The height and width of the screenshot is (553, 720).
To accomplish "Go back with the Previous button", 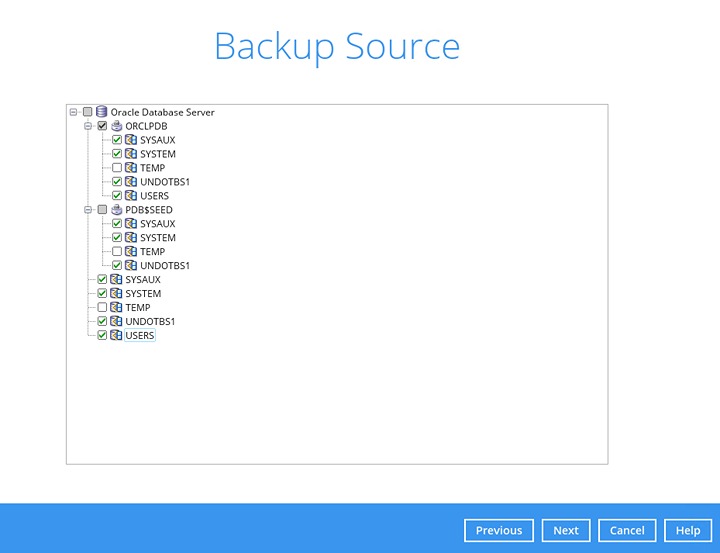I will point(499,530).
